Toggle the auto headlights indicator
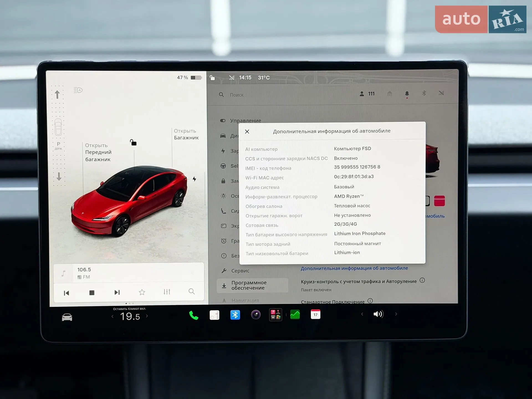The width and height of the screenshot is (532, 399). [x=78, y=90]
